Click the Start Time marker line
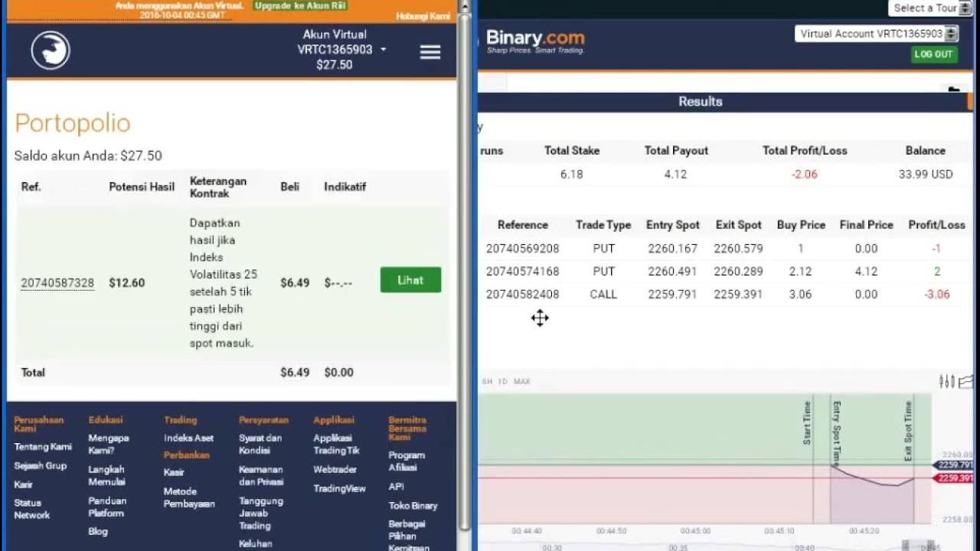 [813, 459]
